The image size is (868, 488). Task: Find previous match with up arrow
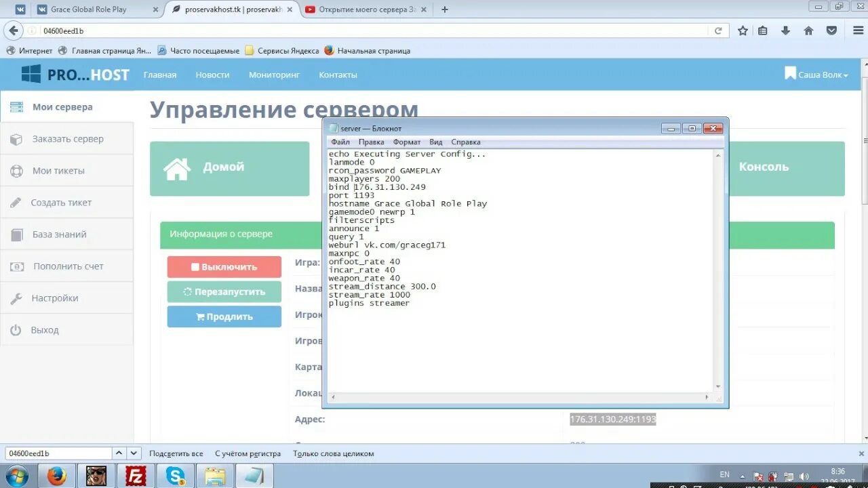118,453
